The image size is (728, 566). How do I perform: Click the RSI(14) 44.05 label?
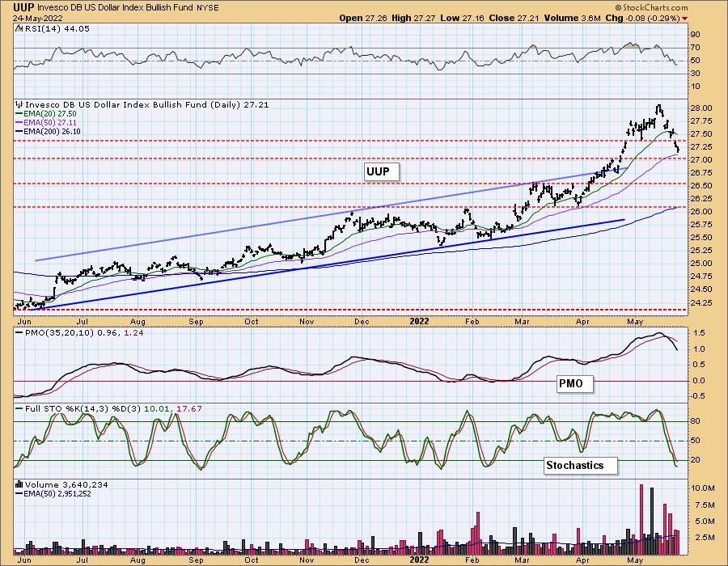tap(56, 29)
